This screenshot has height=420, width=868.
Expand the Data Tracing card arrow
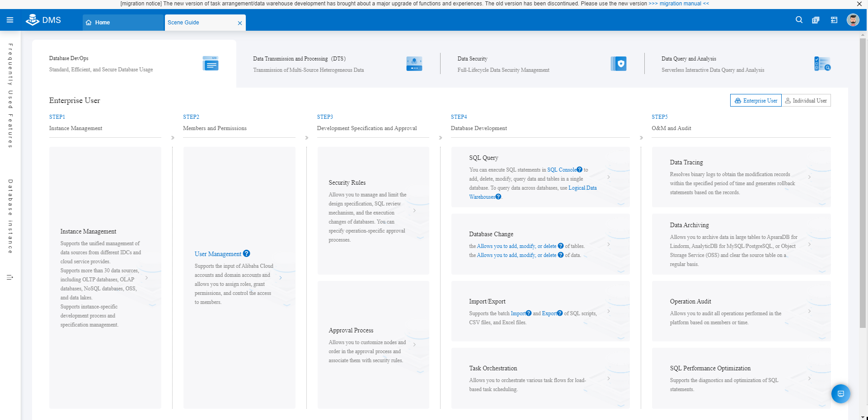coord(809,177)
